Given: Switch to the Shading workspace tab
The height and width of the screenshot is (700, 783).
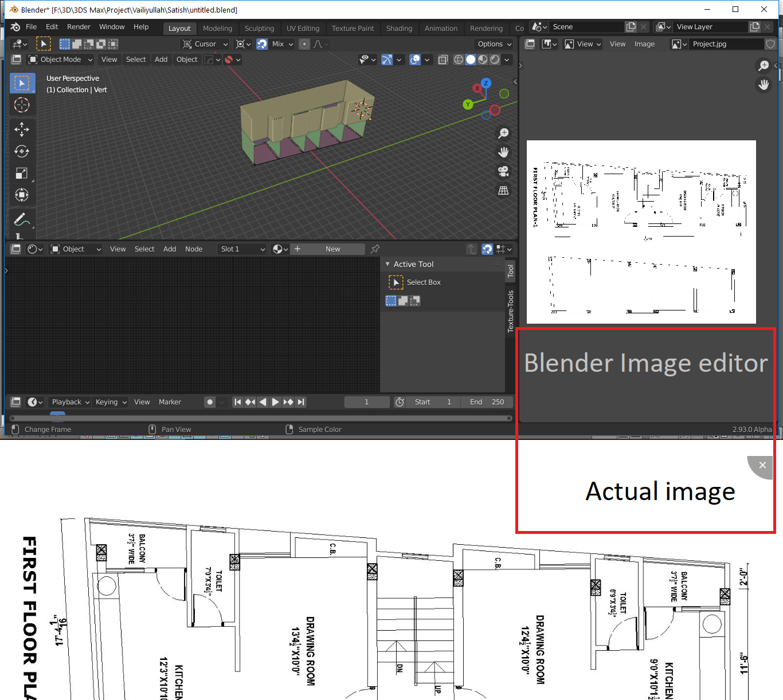Looking at the screenshot, I should coord(399,29).
